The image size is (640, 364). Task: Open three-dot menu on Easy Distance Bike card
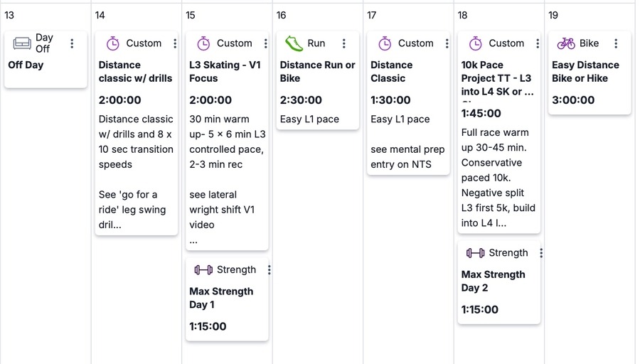tap(616, 43)
